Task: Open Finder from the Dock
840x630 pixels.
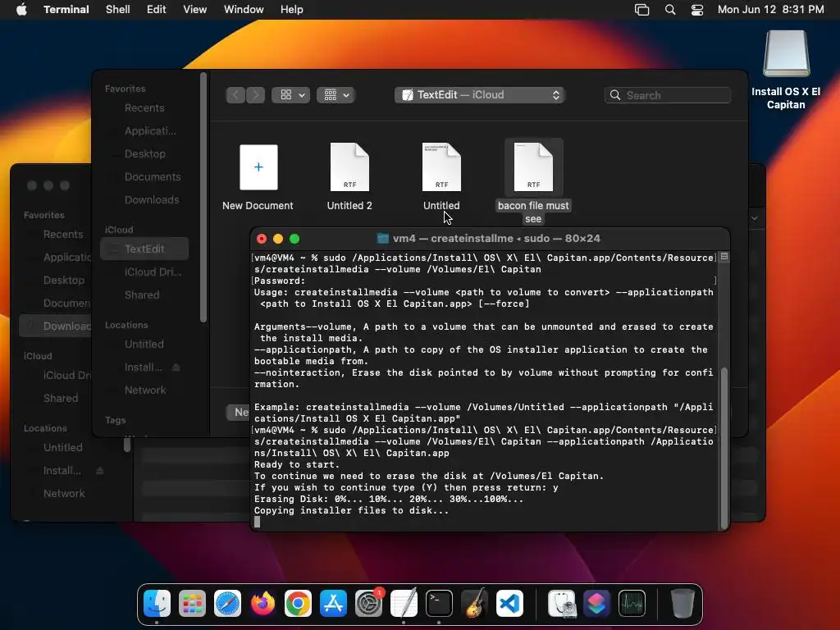Action: pos(157,604)
